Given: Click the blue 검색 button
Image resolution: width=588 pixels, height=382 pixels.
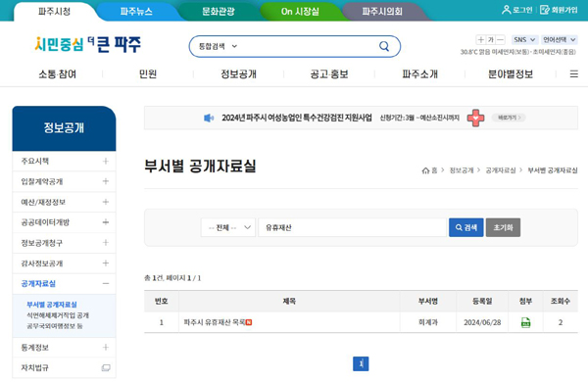Looking at the screenshot, I should (466, 227).
